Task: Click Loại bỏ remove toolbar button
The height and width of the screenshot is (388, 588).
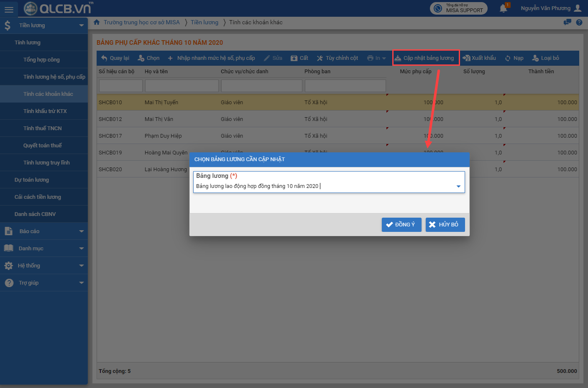Action: click(545, 58)
